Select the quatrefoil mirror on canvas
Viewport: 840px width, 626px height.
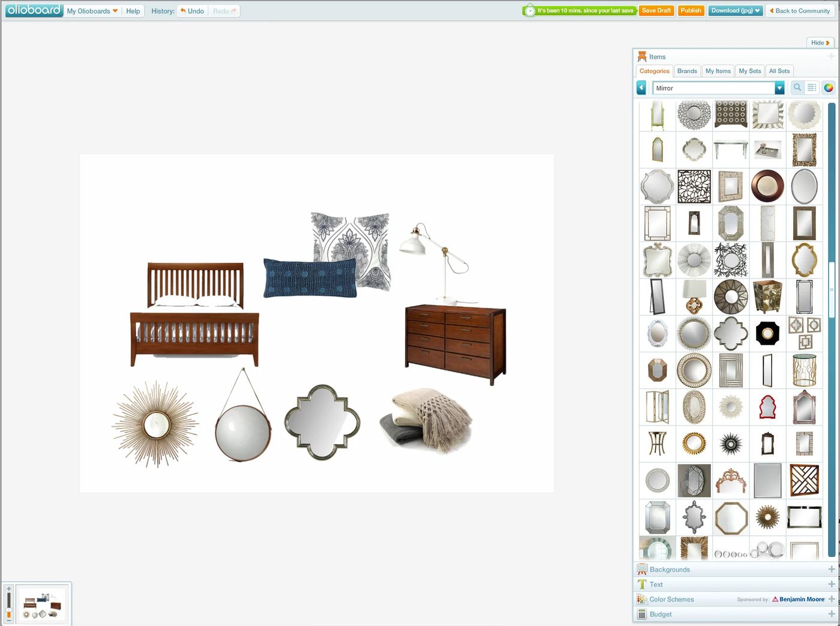click(x=322, y=423)
